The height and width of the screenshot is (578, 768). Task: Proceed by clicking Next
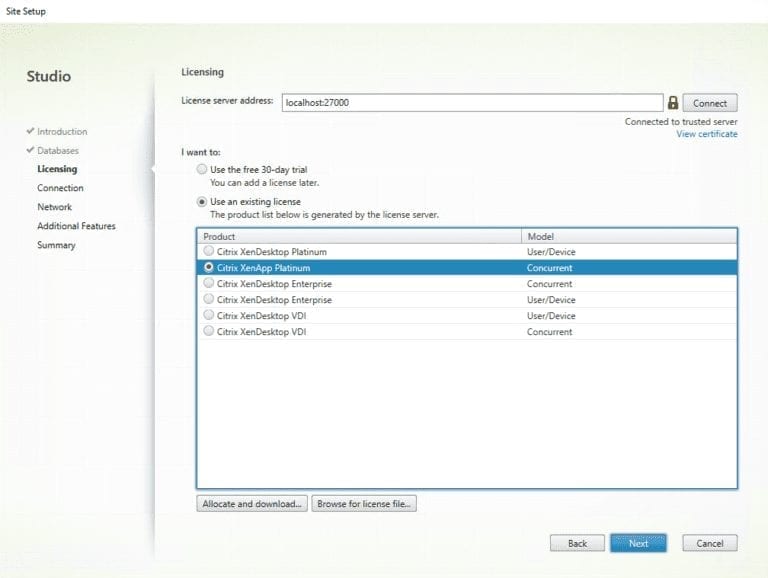(638, 543)
